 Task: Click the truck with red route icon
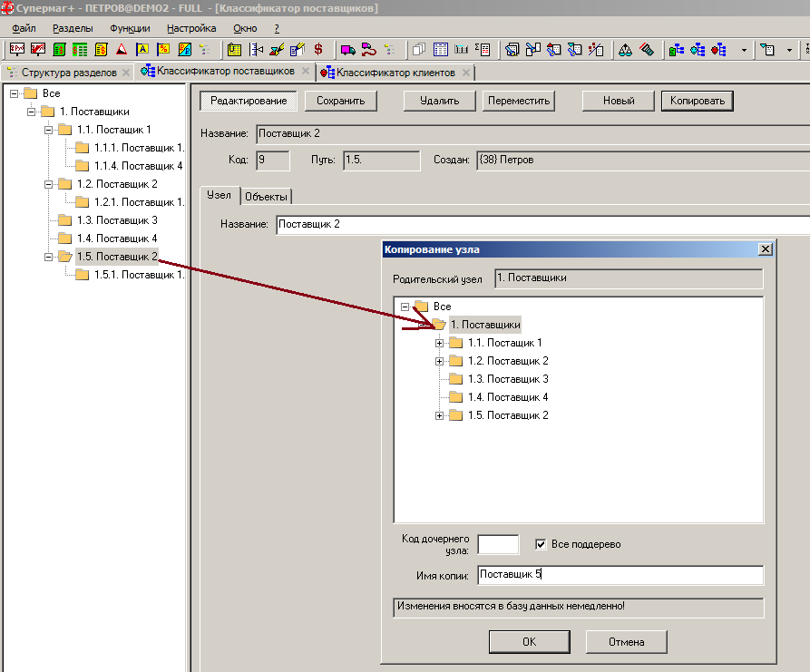point(368,50)
